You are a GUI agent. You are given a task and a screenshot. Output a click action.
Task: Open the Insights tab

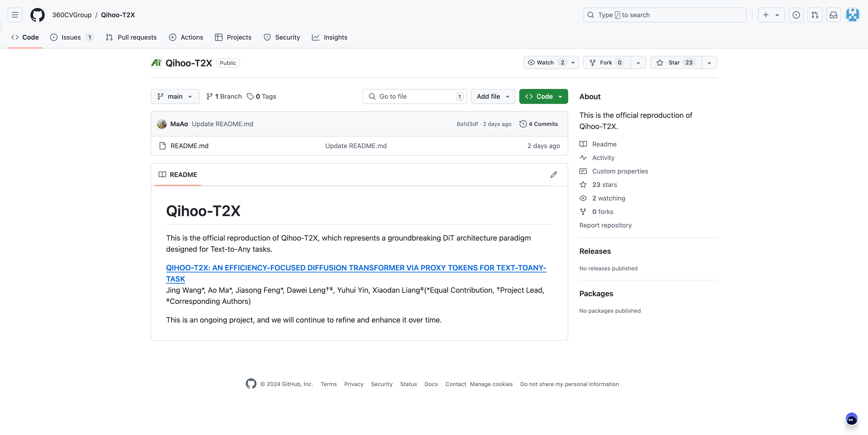(x=330, y=37)
